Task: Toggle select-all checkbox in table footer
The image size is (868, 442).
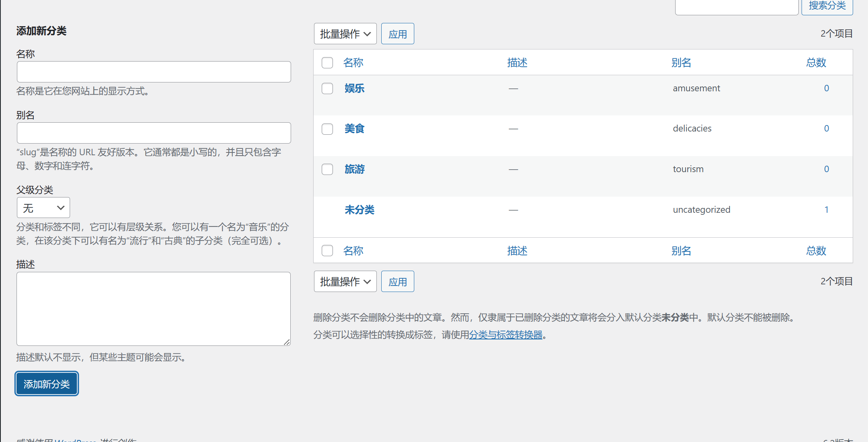Action: pyautogui.click(x=327, y=251)
